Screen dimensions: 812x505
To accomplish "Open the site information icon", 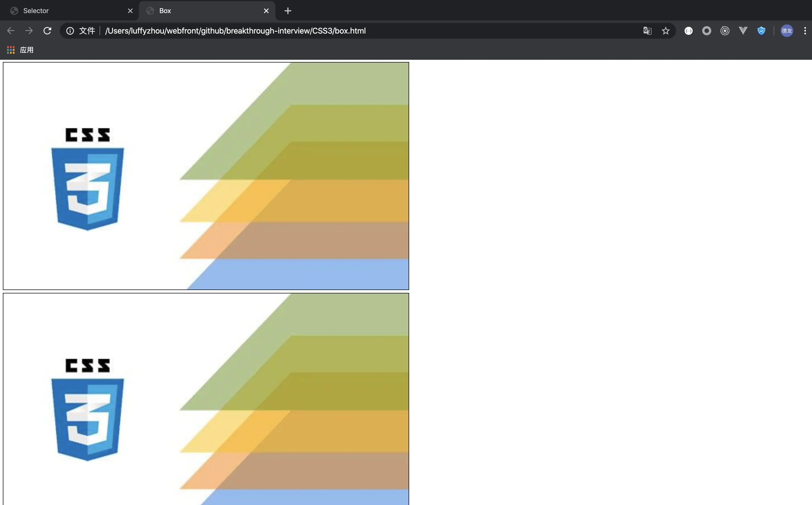I will click(70, 31).
